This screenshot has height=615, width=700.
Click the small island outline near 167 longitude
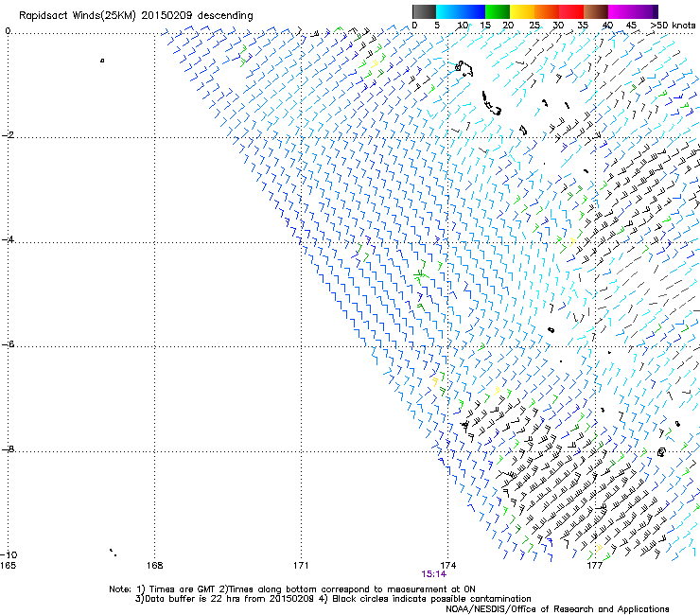pyautogui.click(x=102, y=61)
